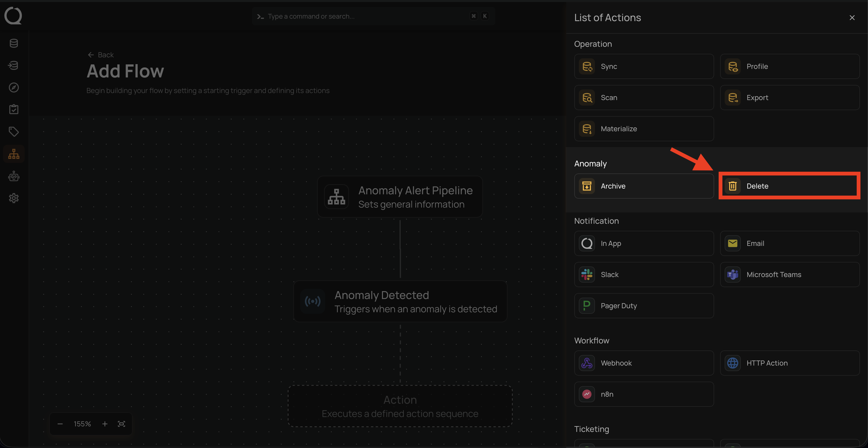Add the Sync operation action
This screenshot has width=868, height=448.
click(644, 66)
